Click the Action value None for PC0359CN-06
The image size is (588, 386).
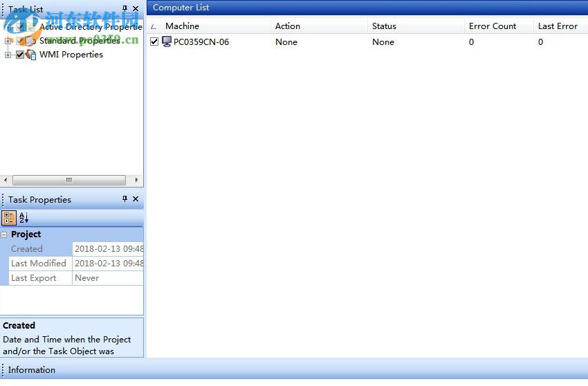tap(286, 42)
